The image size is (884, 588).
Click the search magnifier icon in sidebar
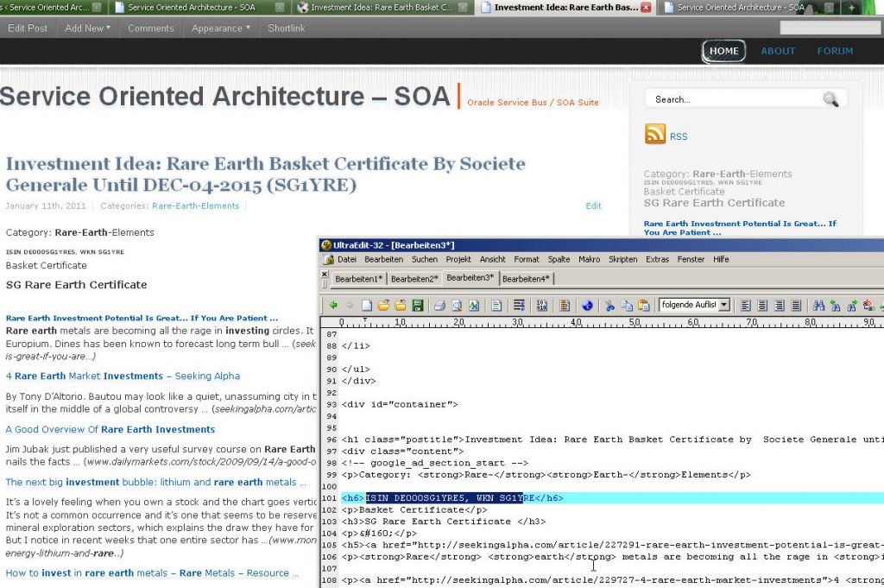pos(830,99)
